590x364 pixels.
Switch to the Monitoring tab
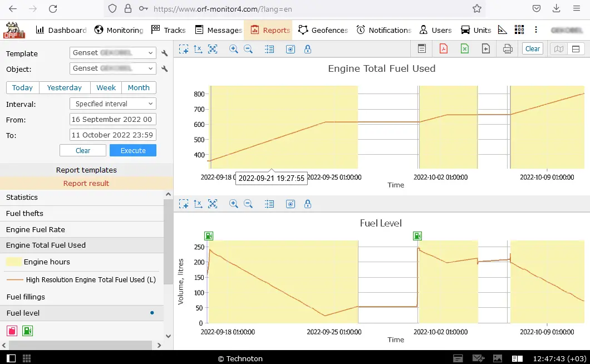coord(119,30)
